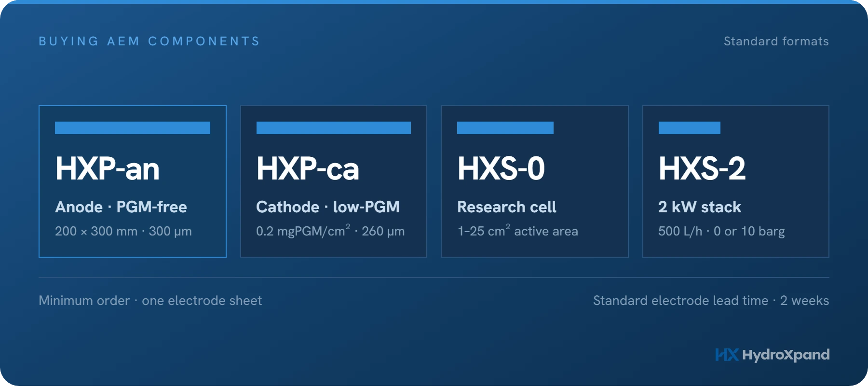This screenshot has width=868, height=387.
Task: Click the HX logo mark beside HydroXpand
Action: point(727,355)
